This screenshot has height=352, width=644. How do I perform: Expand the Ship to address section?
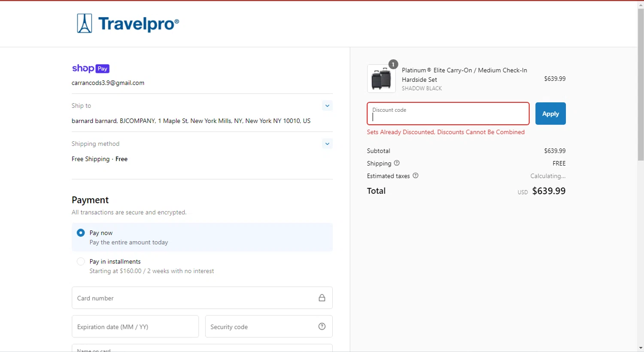(327, 106)
